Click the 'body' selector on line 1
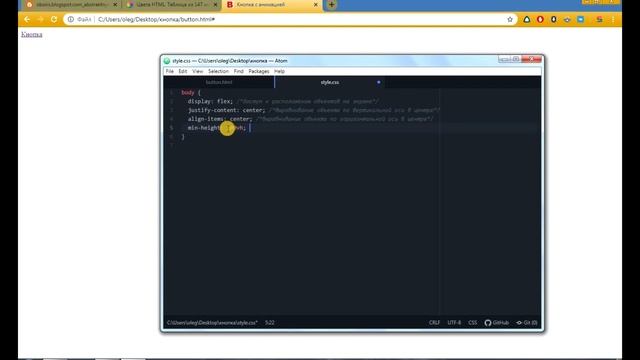 [188, 93]
